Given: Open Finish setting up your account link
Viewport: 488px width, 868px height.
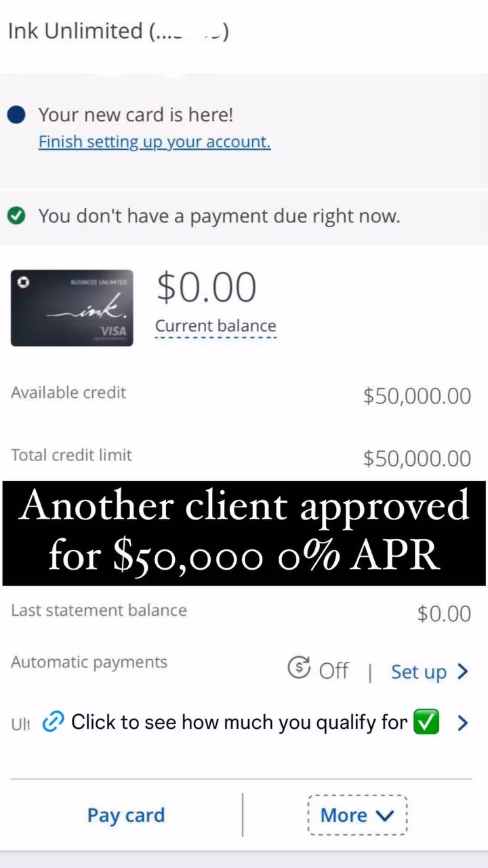Looking at the screenshot, I should pyautogui.click(x=155, y=142).
